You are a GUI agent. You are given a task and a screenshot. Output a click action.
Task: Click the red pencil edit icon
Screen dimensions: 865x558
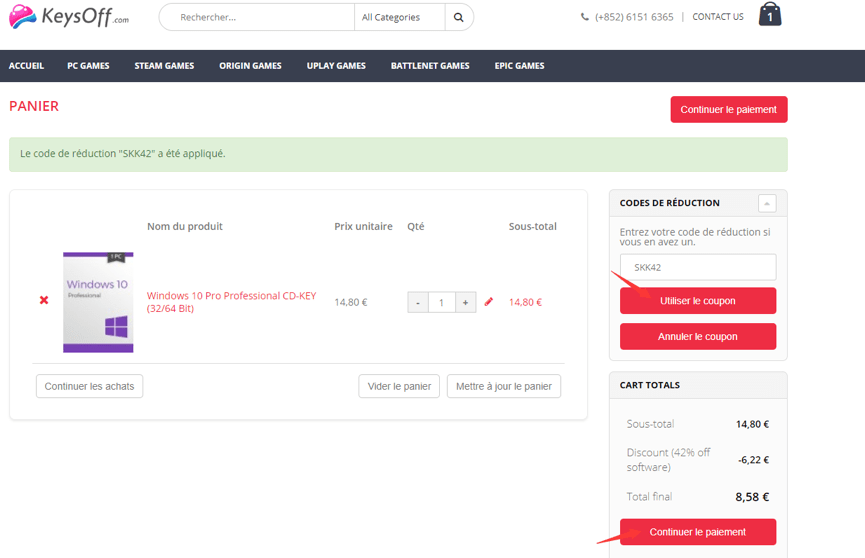[489, 302]
